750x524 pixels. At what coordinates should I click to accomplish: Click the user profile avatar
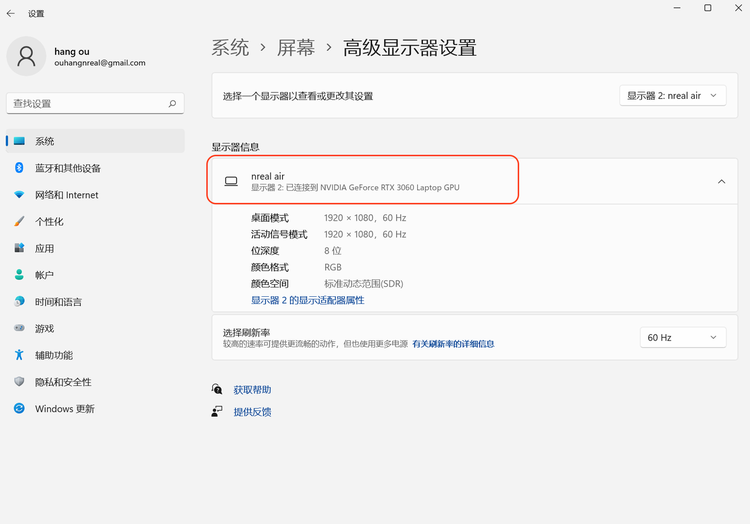click(26, 56)
